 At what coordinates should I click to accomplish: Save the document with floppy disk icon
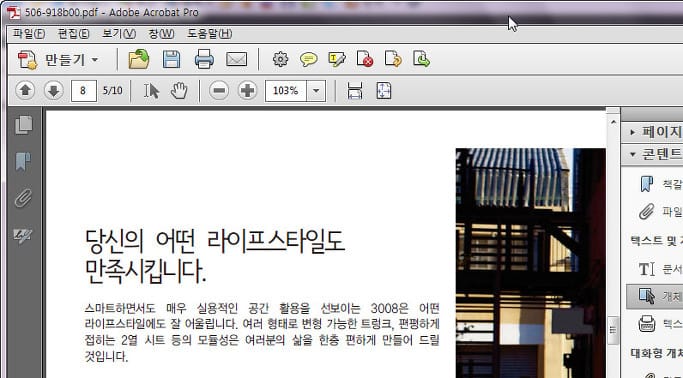[172, 59]
